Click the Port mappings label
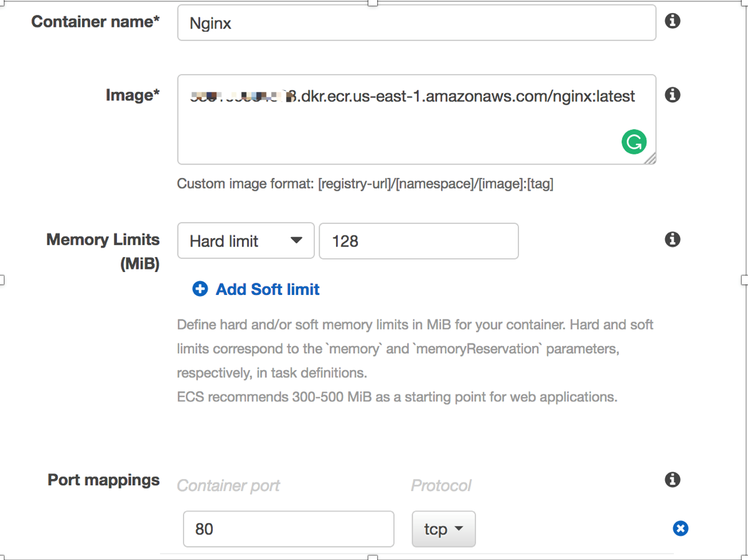The image size is (748, 560). pos(104,480)
